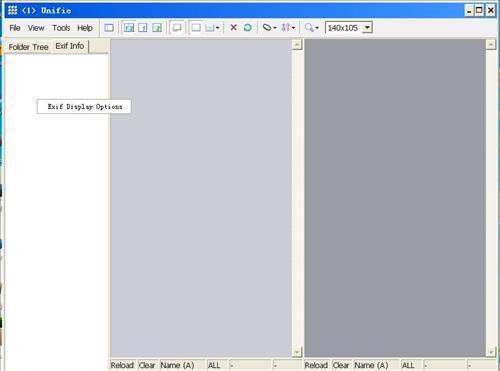This screenshot has width=500, height=371.
Task: Switch to the Folder Tree tab
Action: point(29,47)
